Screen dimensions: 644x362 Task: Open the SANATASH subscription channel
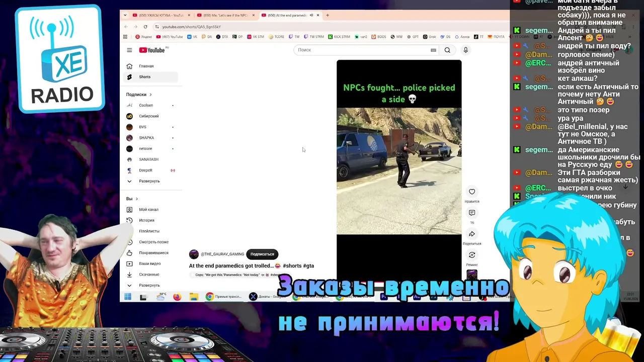coord(151,159)
